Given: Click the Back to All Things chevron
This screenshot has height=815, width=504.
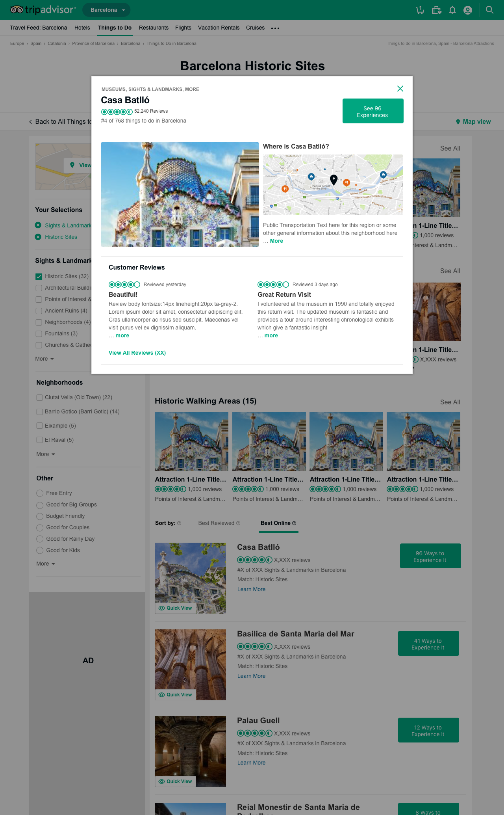Looking at the screenshot, I should (30, 122).
